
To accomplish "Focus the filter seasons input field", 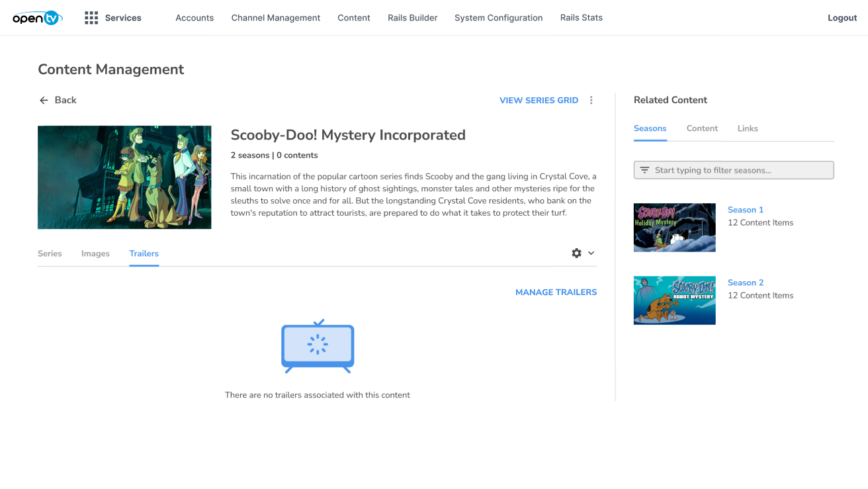I will (734, 170).
